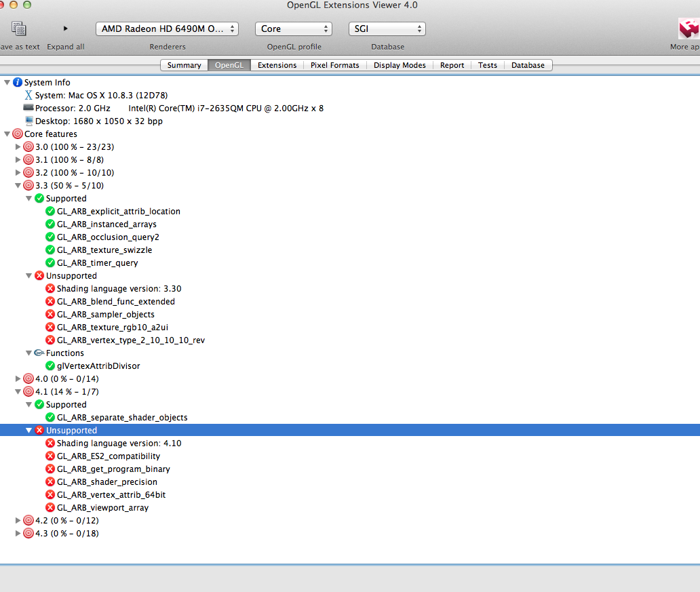Screen dimensions: 700x592
Task: Select the Desktop: 1680 x 1050 x 32 bpp text
Action: (x=98, y=121)
